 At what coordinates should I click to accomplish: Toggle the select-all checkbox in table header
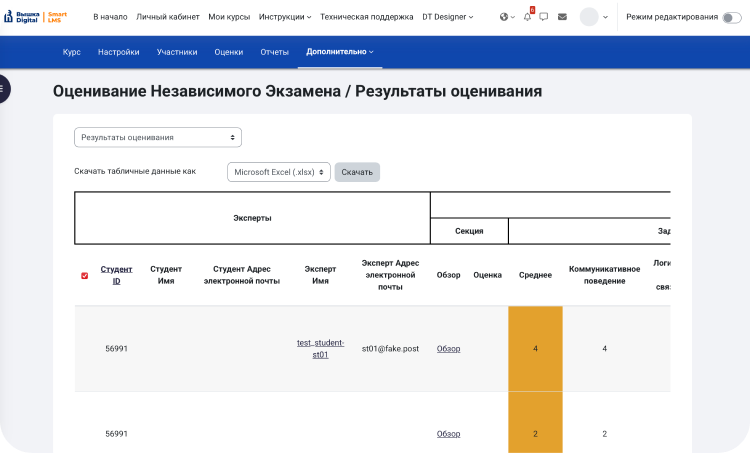pos(85,276)
